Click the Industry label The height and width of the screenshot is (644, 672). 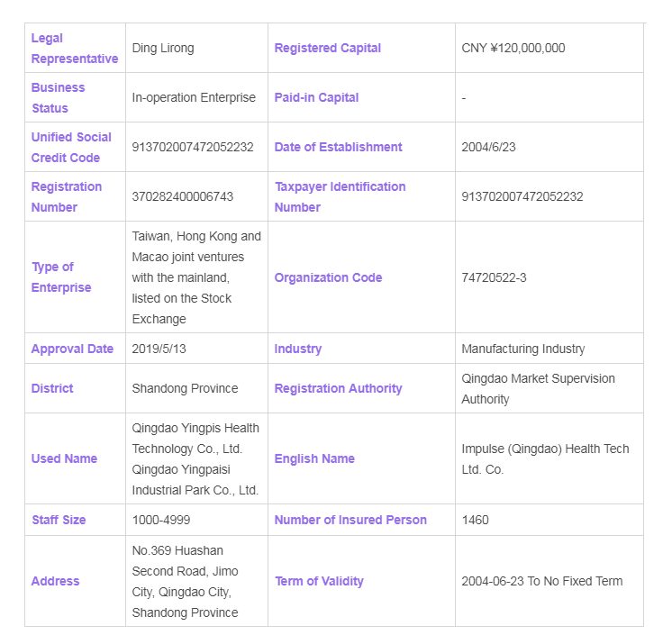(298, 349)
